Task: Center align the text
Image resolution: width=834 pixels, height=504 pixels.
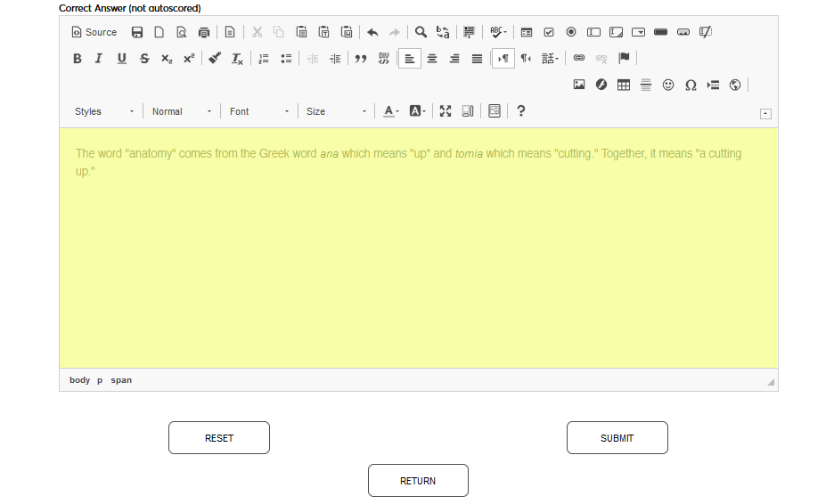Action: pos(432,59)
